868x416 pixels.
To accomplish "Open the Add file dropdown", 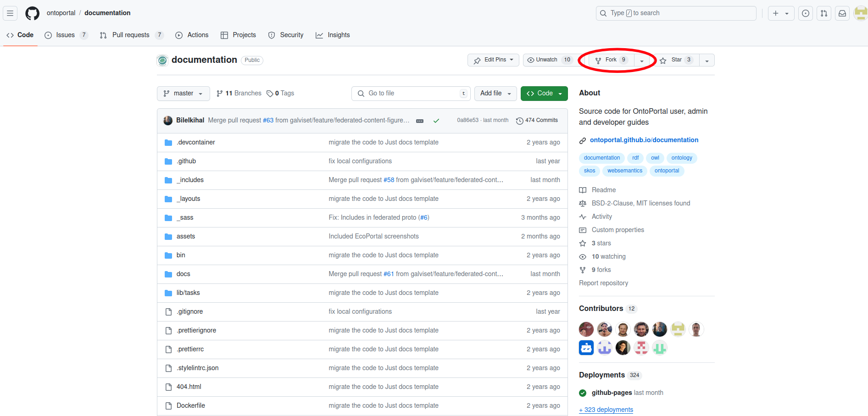I will pos(495,94).
